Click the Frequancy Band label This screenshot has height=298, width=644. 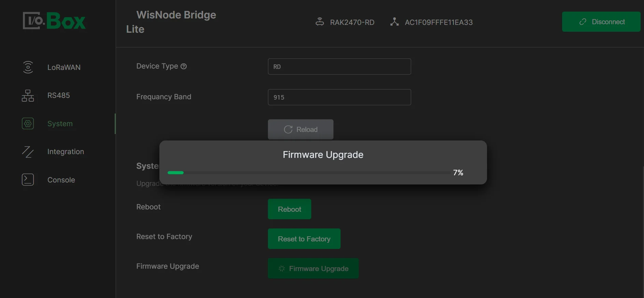pyautogui.click(x=164, y=97)
